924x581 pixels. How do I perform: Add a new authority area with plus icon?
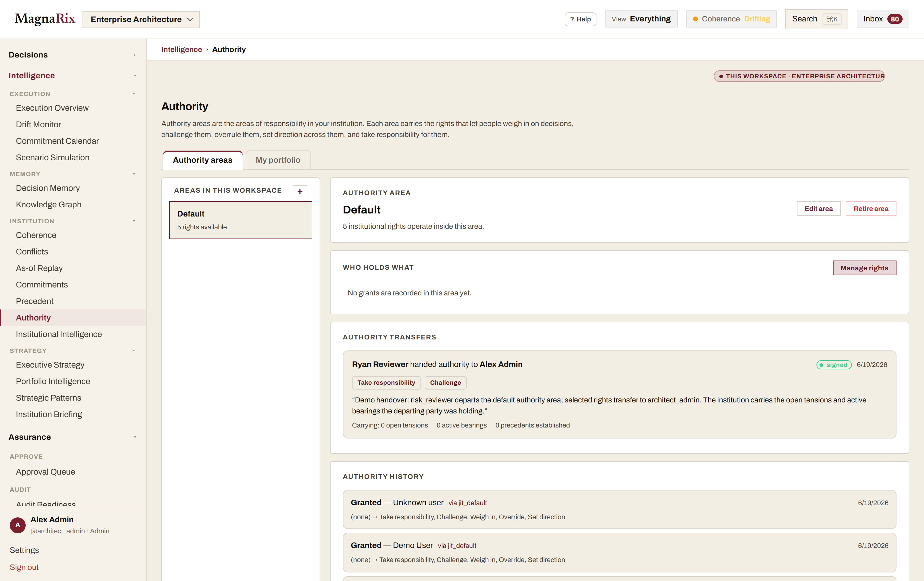[300, 191]
